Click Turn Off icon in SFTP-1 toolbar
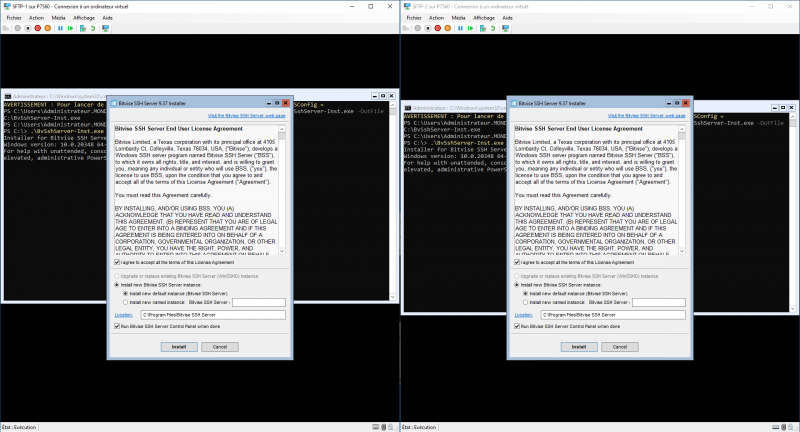This screenshot has height=432, width=800. click(28, 28)
